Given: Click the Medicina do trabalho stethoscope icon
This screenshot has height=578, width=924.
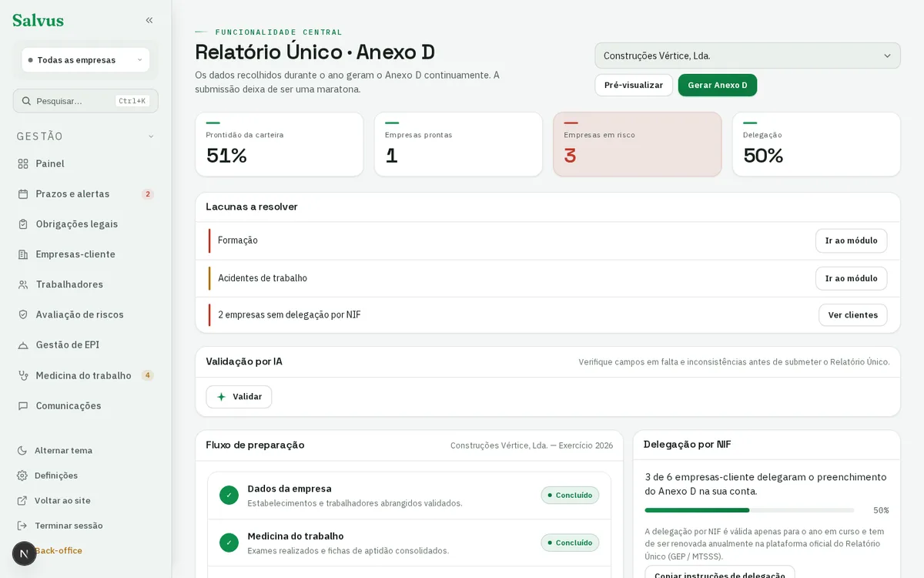Looking at the screenshot, I should (x=23, y=375).
